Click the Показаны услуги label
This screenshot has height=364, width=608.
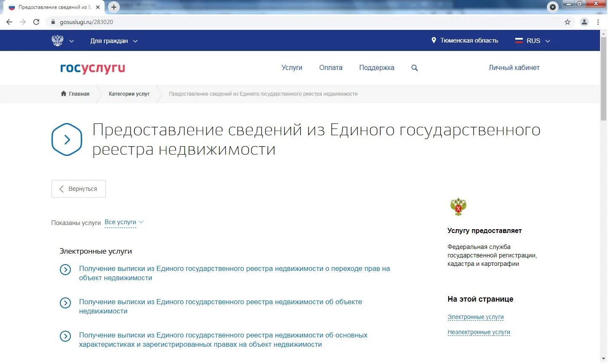pyautogui.click(x=76, y=222)
